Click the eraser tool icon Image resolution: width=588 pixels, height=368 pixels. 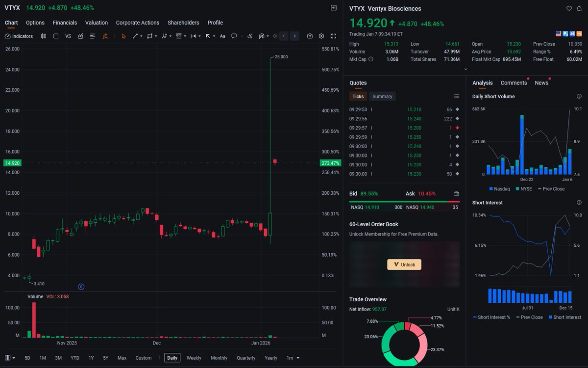tap(250, 36)
